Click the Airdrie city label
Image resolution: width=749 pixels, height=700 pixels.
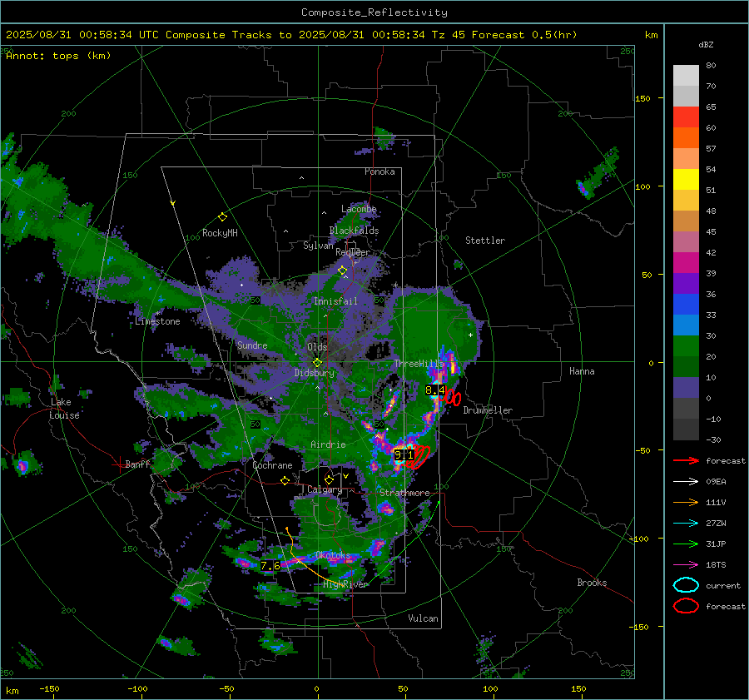(328, 444)
